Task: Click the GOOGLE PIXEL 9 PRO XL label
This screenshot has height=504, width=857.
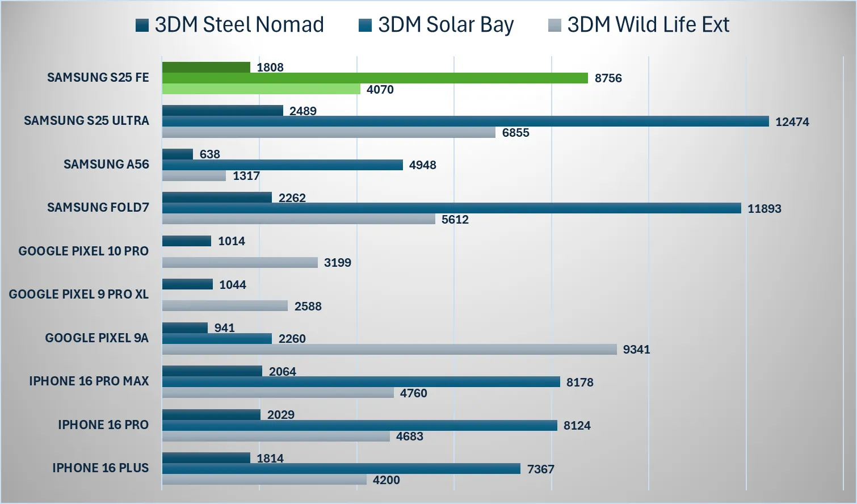Action: (x=79, y=294)
